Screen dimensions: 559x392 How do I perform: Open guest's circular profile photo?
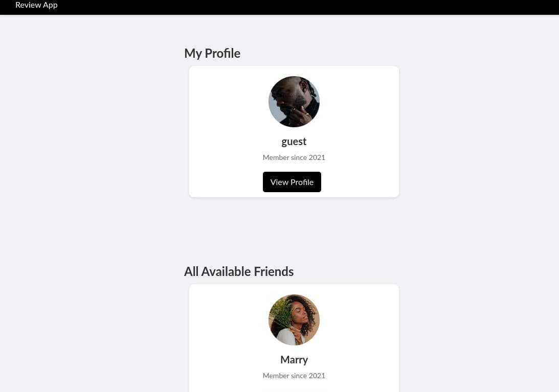pyautogui.click(x=294, y=102)
